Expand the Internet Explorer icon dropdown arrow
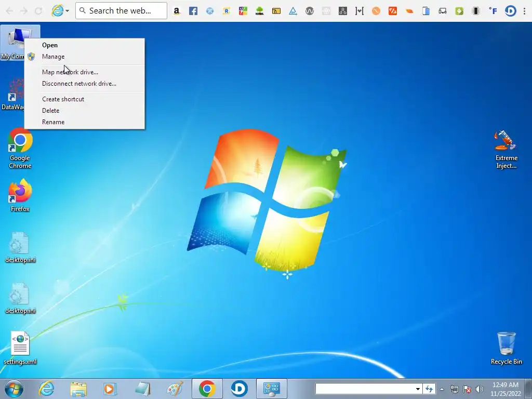532x399 pixels. click(67, 11)
